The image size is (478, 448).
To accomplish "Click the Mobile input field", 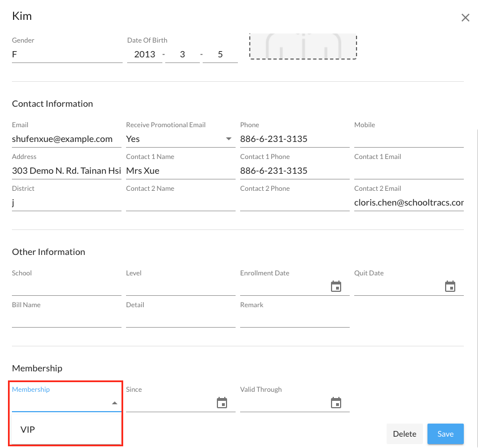I will (409, 139).
